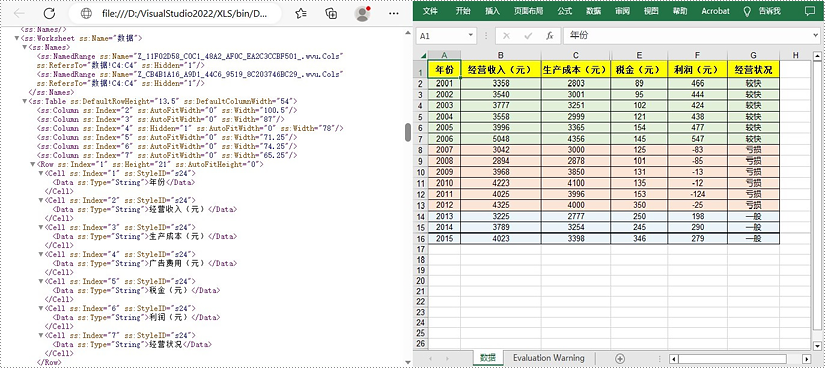Cancel entry in Excel formula bar
Viewport: 825px width, 368px height.
coord(506,36)
